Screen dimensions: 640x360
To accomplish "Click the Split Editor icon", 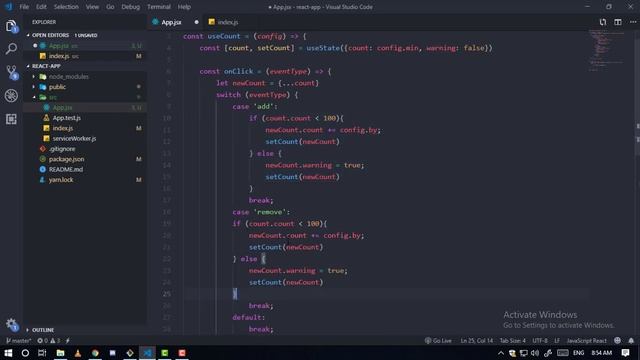I will click(x=618, y=22).
